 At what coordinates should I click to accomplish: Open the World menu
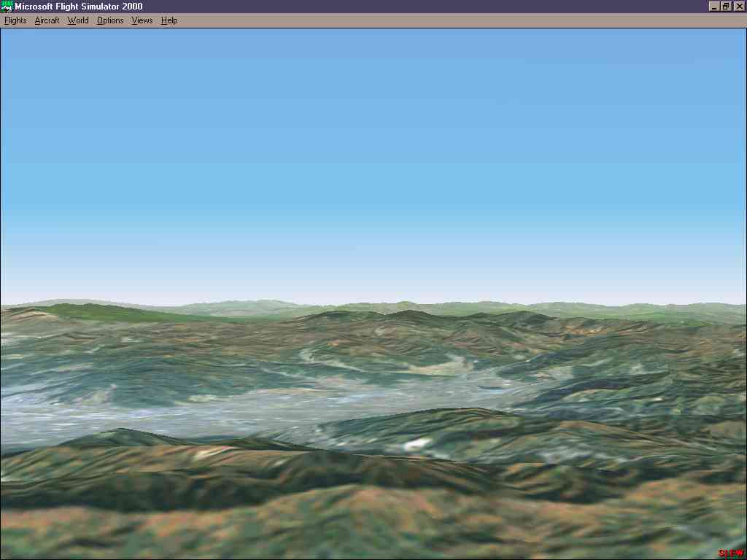(77, 20)
